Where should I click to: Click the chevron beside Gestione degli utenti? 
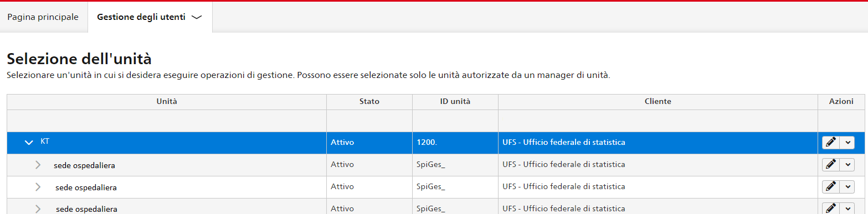196,17
